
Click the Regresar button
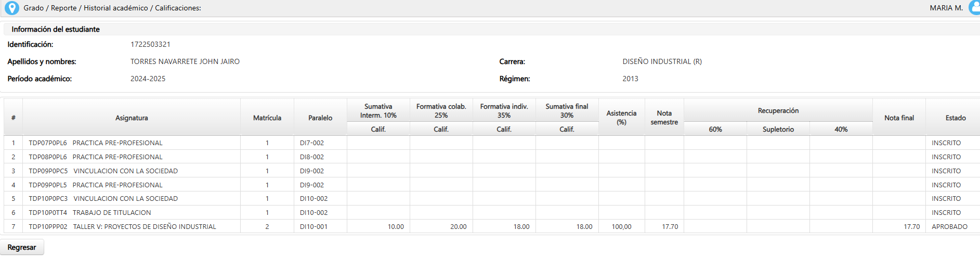point(22,247)
